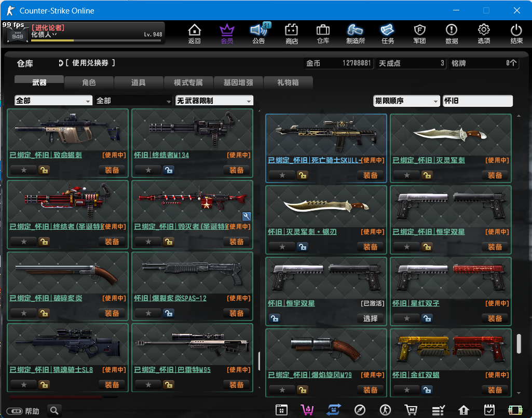Click the 结束 power icon to exit

[516, 34]
